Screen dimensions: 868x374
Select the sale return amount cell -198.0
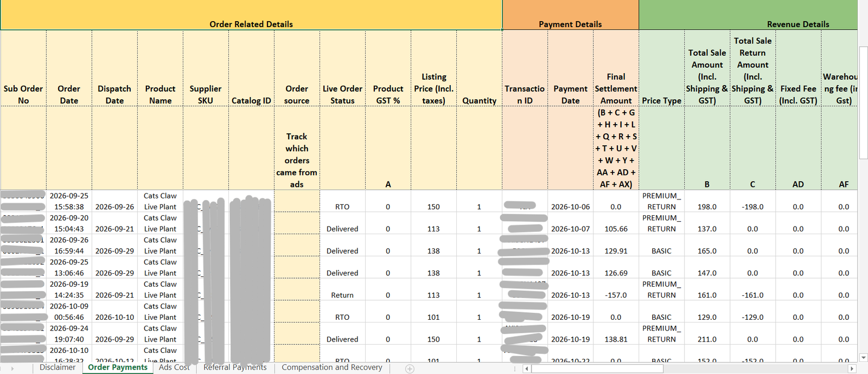[x=752, y=201]
